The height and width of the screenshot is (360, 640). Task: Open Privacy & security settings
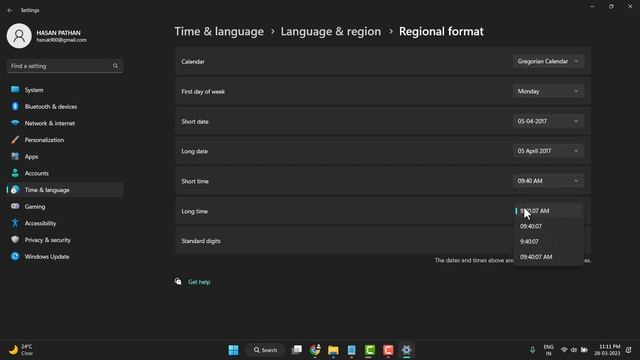[x=64, y=240]
